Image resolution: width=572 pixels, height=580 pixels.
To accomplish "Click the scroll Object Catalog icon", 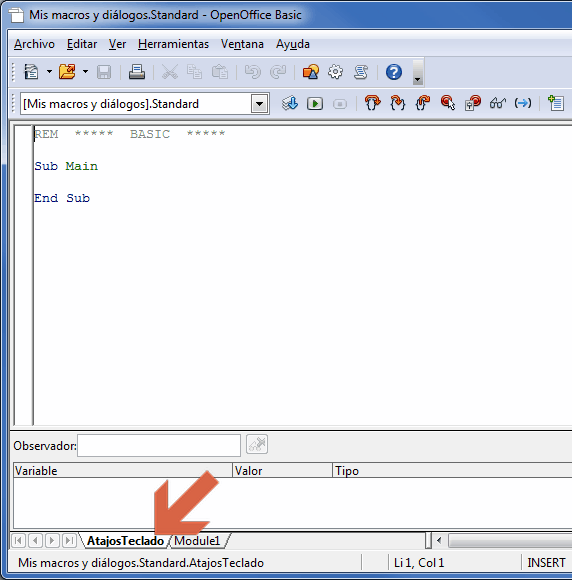I will pos(361,72).
